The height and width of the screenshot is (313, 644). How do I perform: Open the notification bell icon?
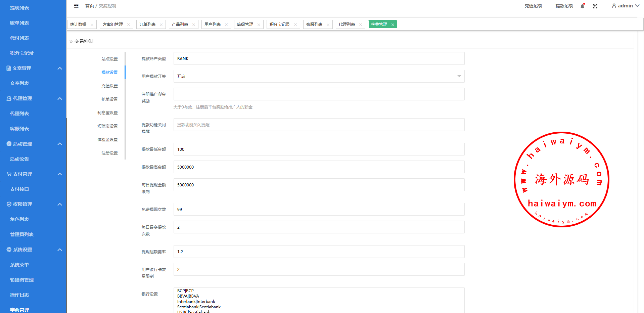click(x=583, y=6)
